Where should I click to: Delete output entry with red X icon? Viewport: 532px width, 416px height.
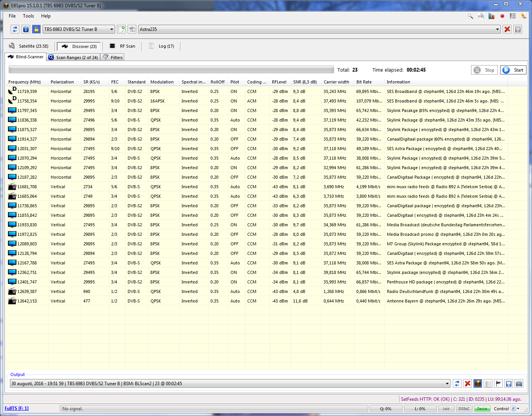[x=468, y=384]
